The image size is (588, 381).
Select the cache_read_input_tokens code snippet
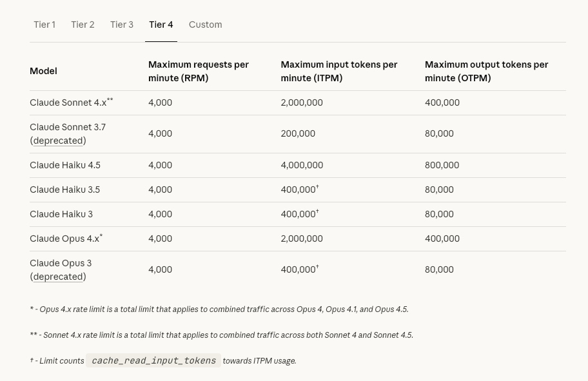click(x=153, y=360)
